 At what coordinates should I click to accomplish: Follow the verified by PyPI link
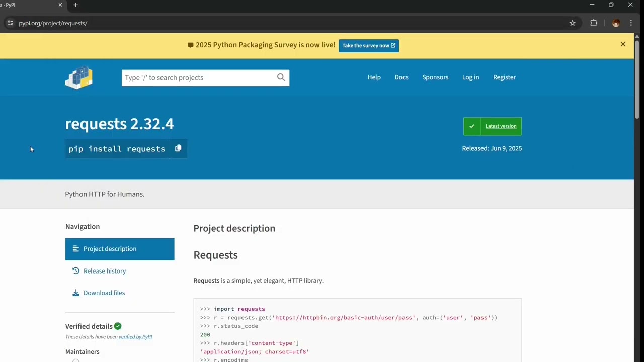135,337
